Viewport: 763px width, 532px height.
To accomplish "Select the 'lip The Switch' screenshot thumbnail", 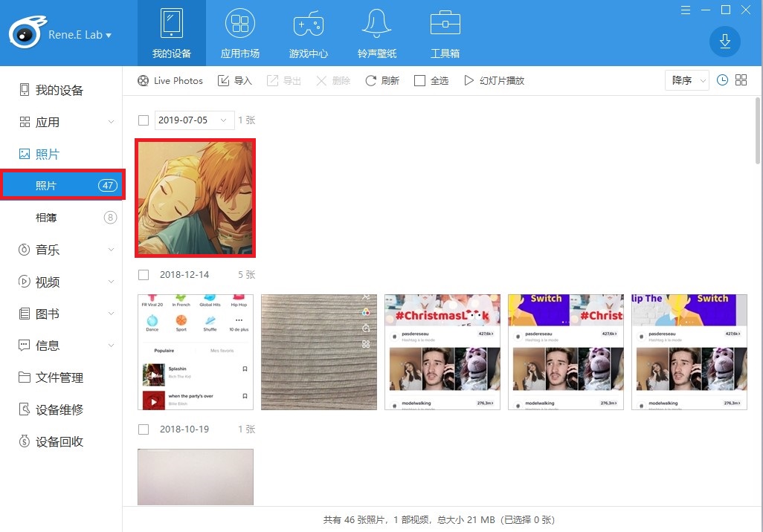I will click(689, 352).
